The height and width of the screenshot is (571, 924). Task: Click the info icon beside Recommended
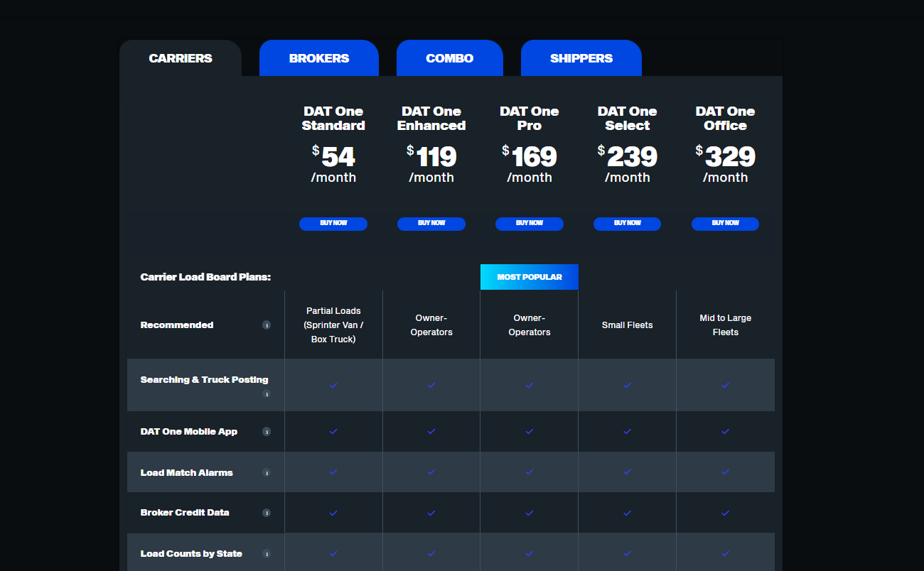(267, 325)
